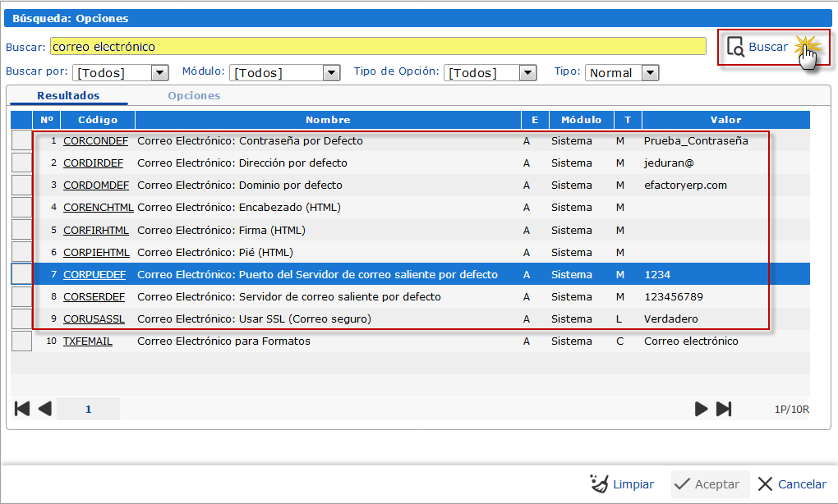
Task: Click the Aceptar checkmark button
Action: click(709, 484)
